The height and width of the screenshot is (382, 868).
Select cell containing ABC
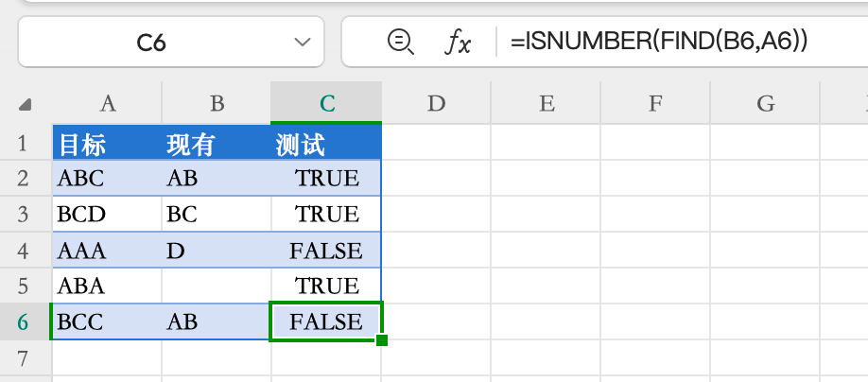pyautogui.click(x=107, y=179)
